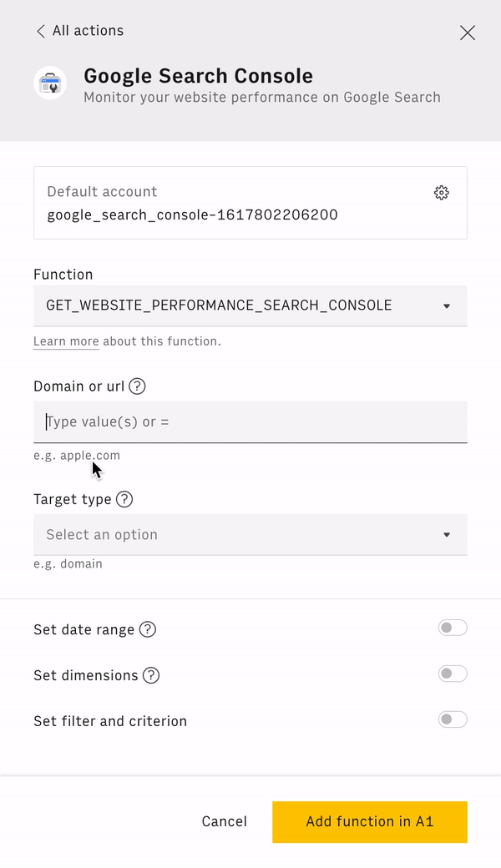Click Add function in A1 button

[370, 822]
